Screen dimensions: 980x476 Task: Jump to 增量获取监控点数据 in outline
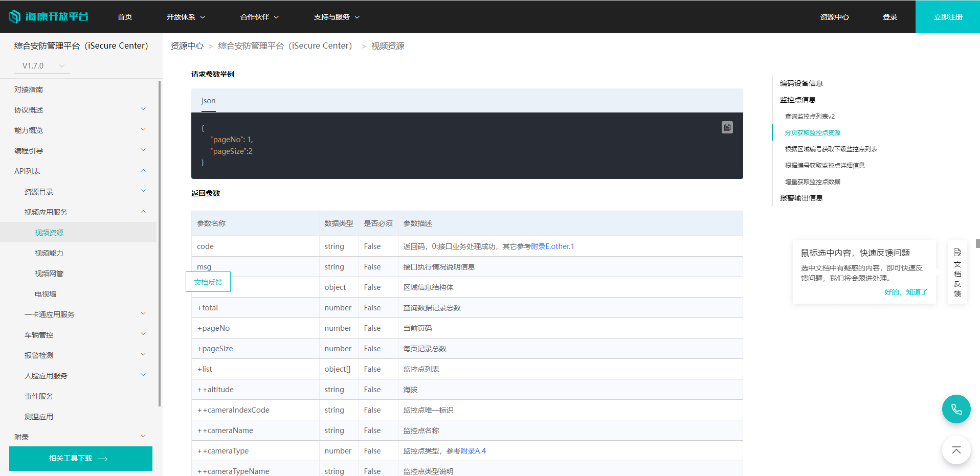[813, 182]
